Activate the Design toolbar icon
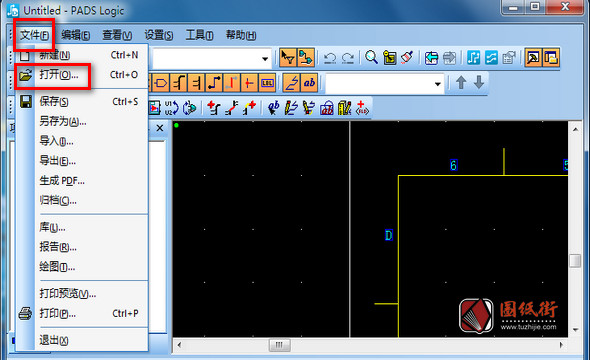The image size is (590, 360). [x=306, y=58]
